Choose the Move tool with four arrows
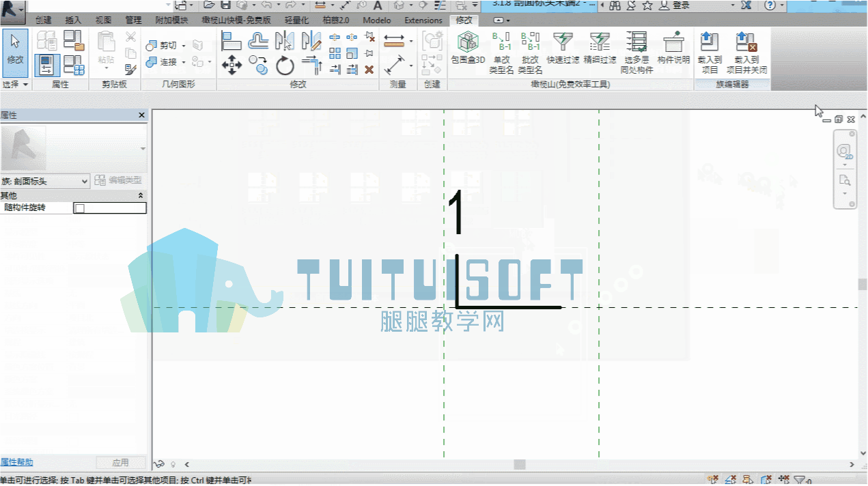 click(232, 66)
